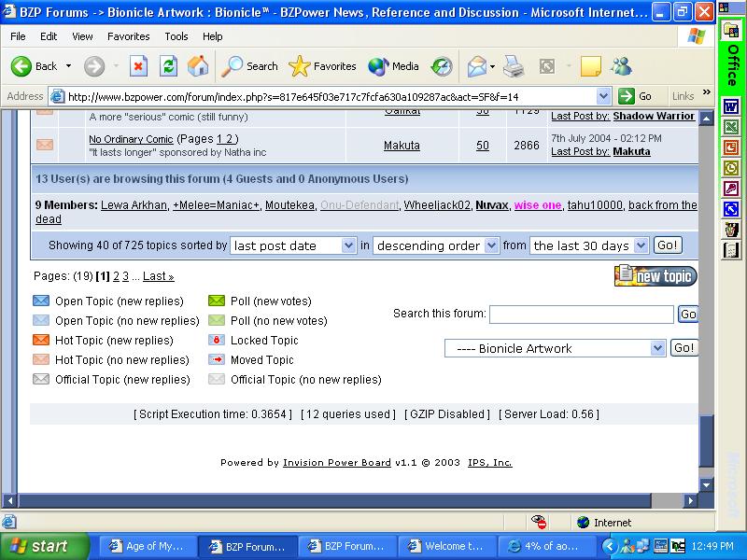Click the green Go arrow button
Screen dimensions: 747x560
(635, 97)
